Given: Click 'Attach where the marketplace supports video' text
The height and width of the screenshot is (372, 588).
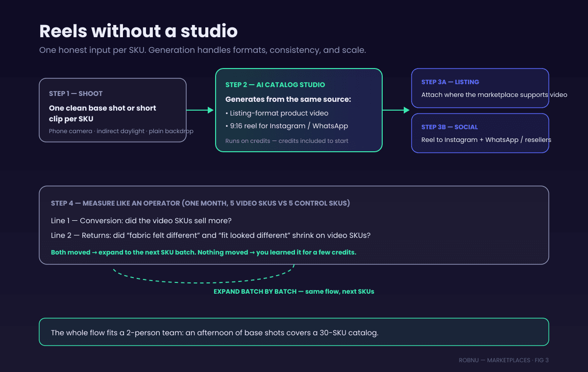Looking at the screenshot, I should tap(494, 94).
